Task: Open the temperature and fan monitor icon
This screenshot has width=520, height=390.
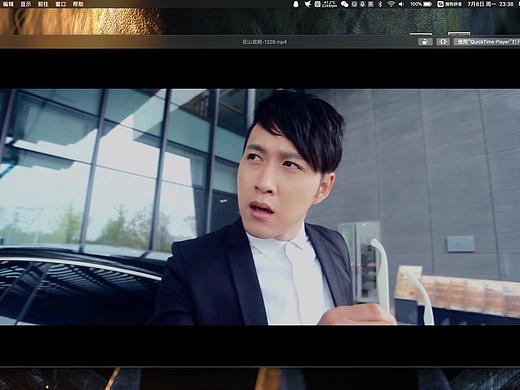Action: tap(325, 4)
